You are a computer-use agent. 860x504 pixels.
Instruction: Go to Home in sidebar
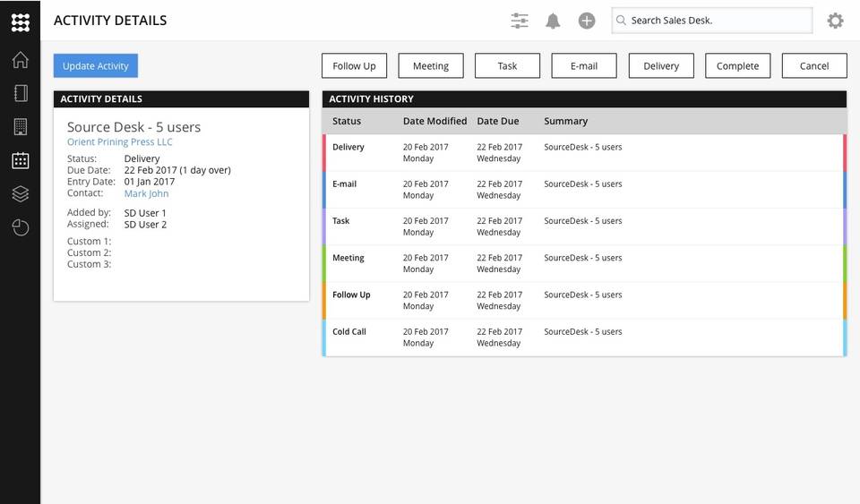(x=21, y=59)
